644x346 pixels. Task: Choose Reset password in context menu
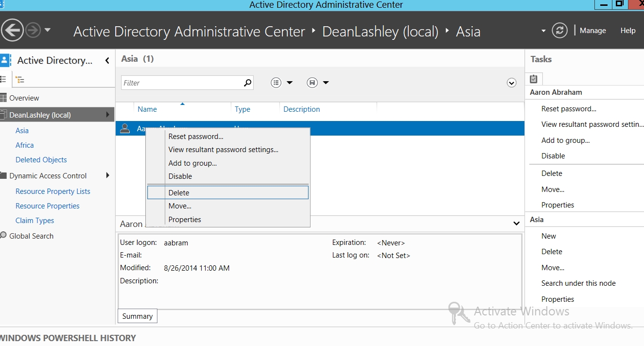click(x=195, y=137)
